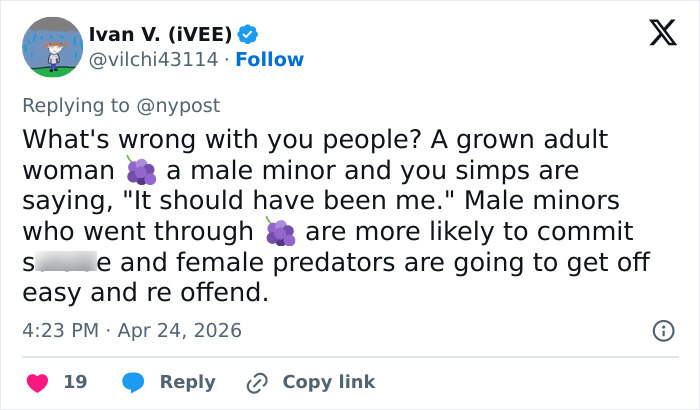Click the "Replying to" label
This screenshot has width=700, height=410.
(x=78, y=105)
